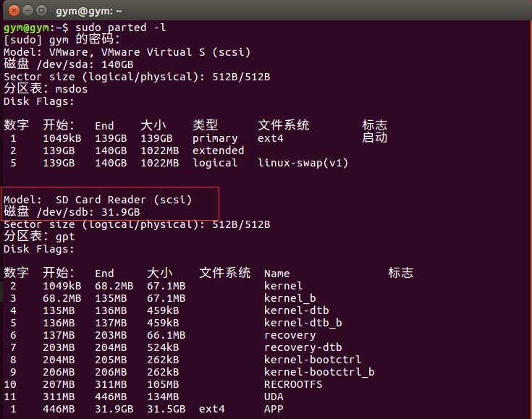The height and width of the screenshot is (419, 532).
Task: Click the '524kB' size value
Action: click(x=163, y=347)
